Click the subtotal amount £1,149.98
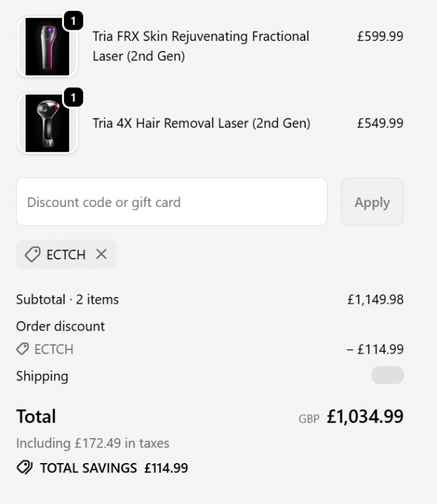The width and height of the screenshot is (437, 504). (x=375, y=300)
